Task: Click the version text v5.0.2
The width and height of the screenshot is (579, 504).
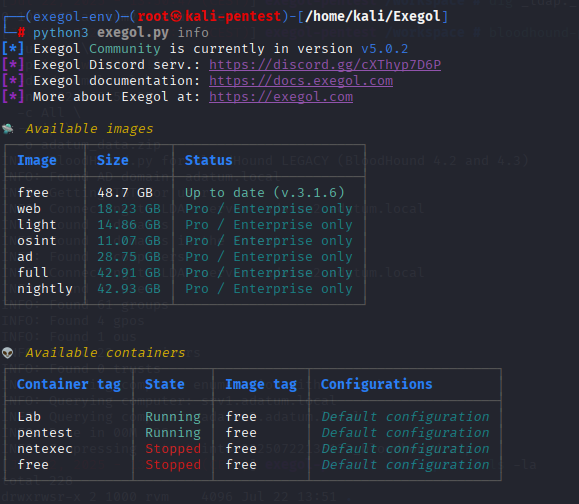Action: point(384,49)
